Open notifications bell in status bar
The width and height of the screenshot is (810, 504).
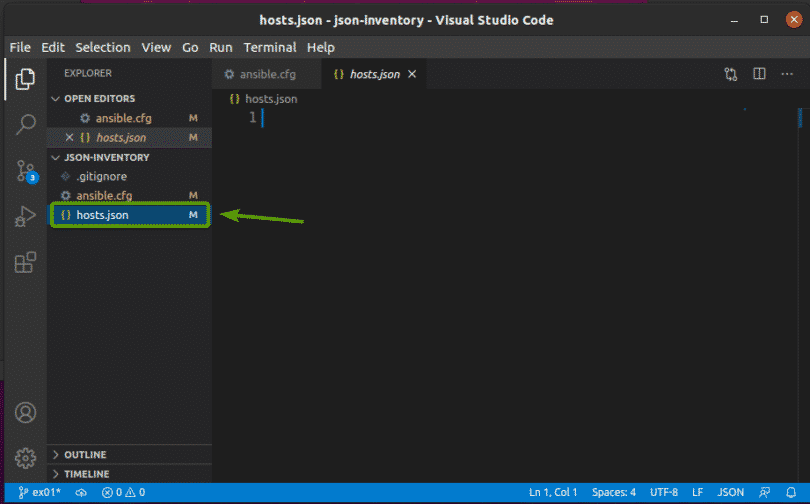(791, 492)
